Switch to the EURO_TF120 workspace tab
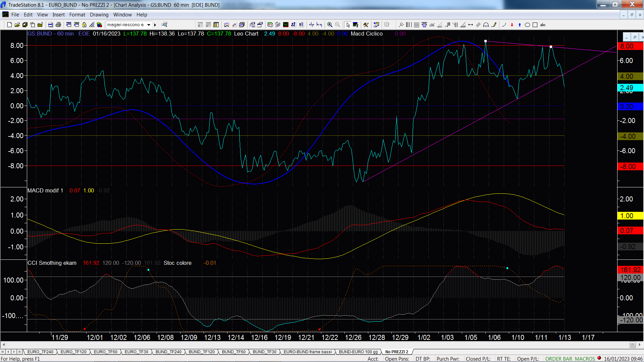 pos(73,352)
